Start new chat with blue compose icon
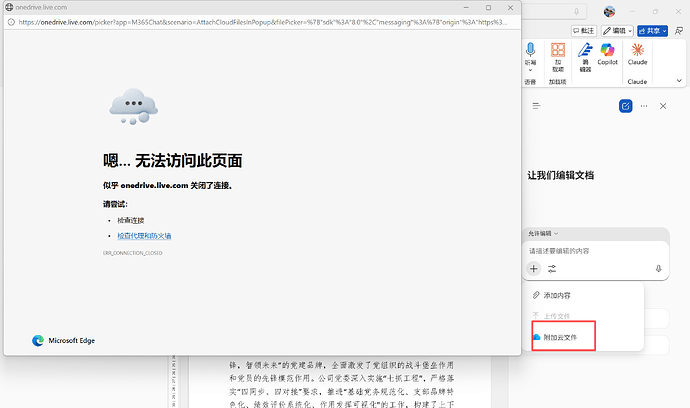The image size is (690, 408). point(625,106)
